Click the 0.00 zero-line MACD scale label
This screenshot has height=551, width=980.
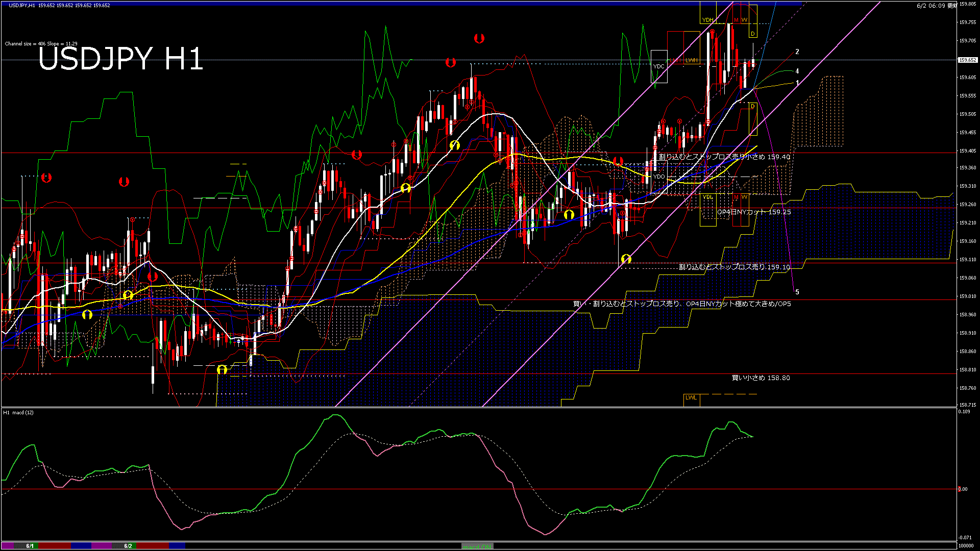pyautogui.click(x=963, y=489)
